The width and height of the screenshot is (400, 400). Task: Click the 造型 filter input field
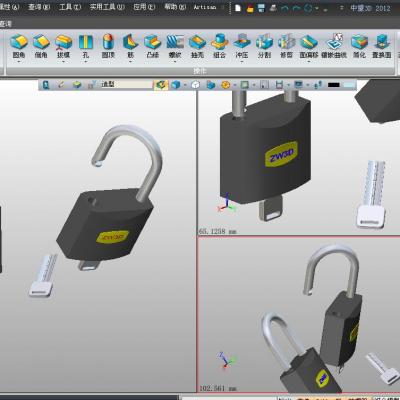pos(126,84)
